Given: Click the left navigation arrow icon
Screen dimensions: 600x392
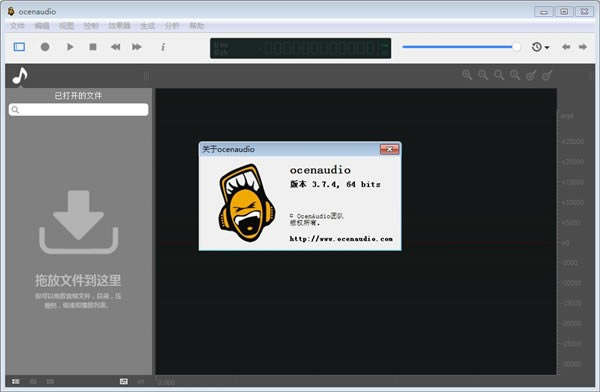Looking at the screenshot, I should coord(566,47).
